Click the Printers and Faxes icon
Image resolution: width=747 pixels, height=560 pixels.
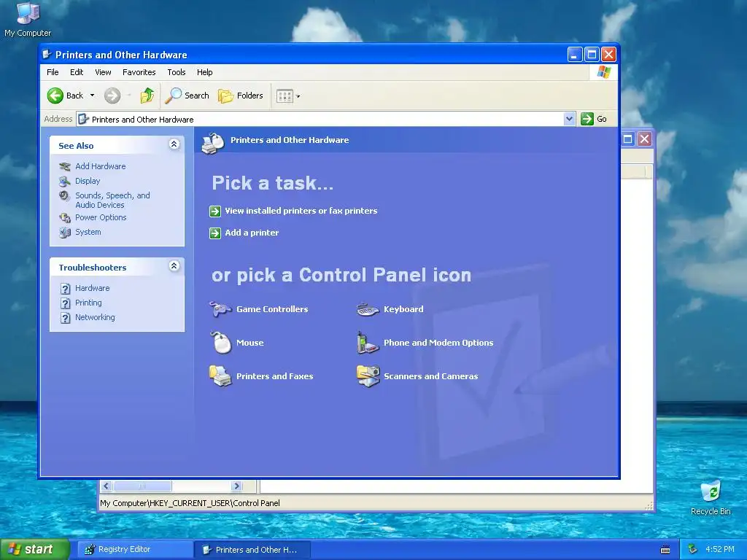[x=220, y=376]
